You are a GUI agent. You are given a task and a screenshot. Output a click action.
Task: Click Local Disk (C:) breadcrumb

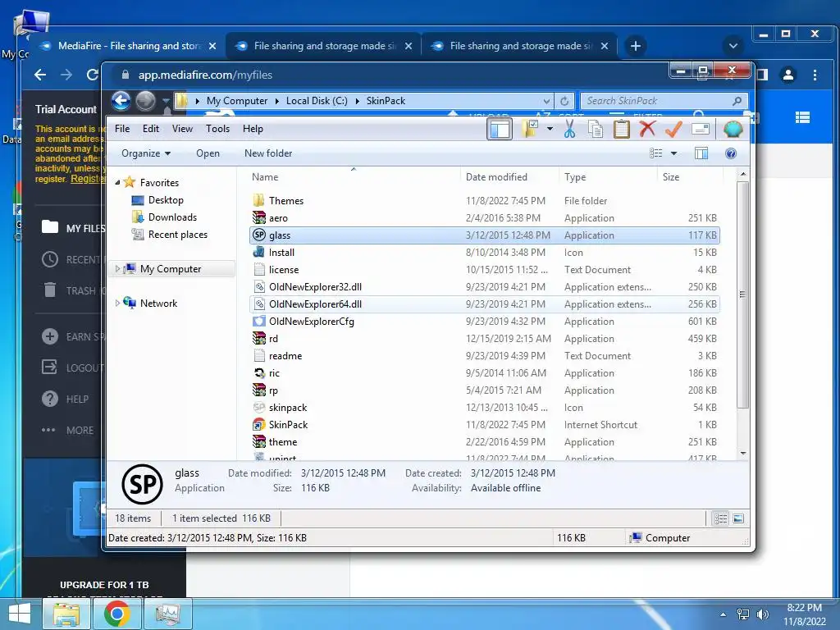[317, 101]
